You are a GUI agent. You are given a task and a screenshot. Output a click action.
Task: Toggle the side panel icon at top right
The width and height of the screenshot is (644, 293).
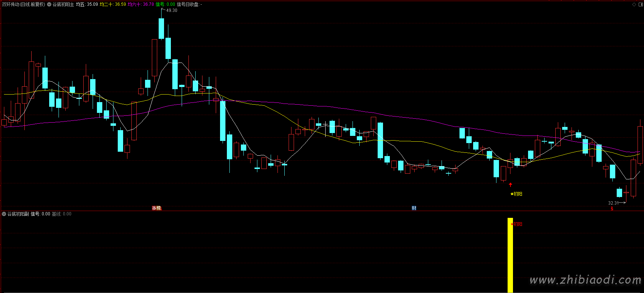(x=641, y=5)
